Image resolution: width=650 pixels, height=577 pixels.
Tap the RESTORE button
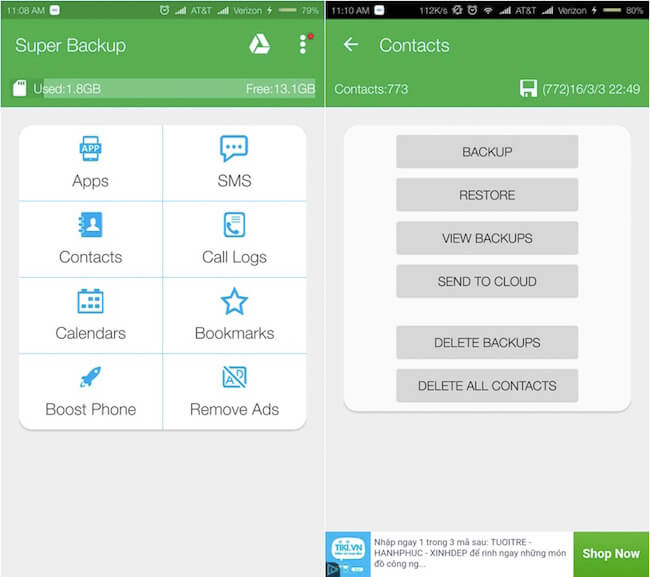pos(487,195)
